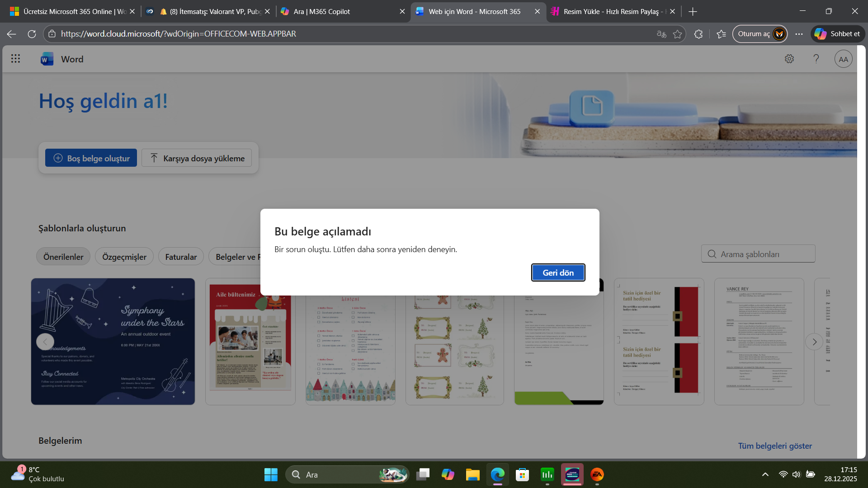Viewport: 868px width, 488px height.
Task: Go back with browser back arrow
Action: (12, 34)
